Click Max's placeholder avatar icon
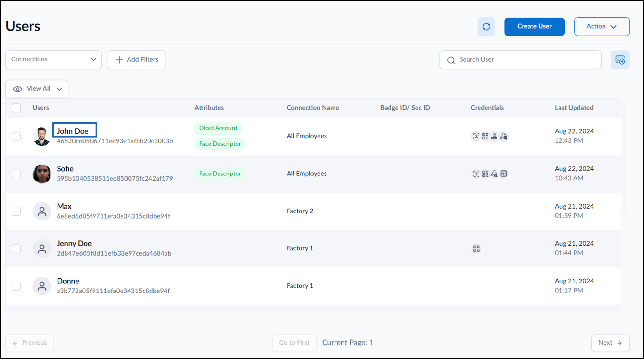 (x=42, y=211)
